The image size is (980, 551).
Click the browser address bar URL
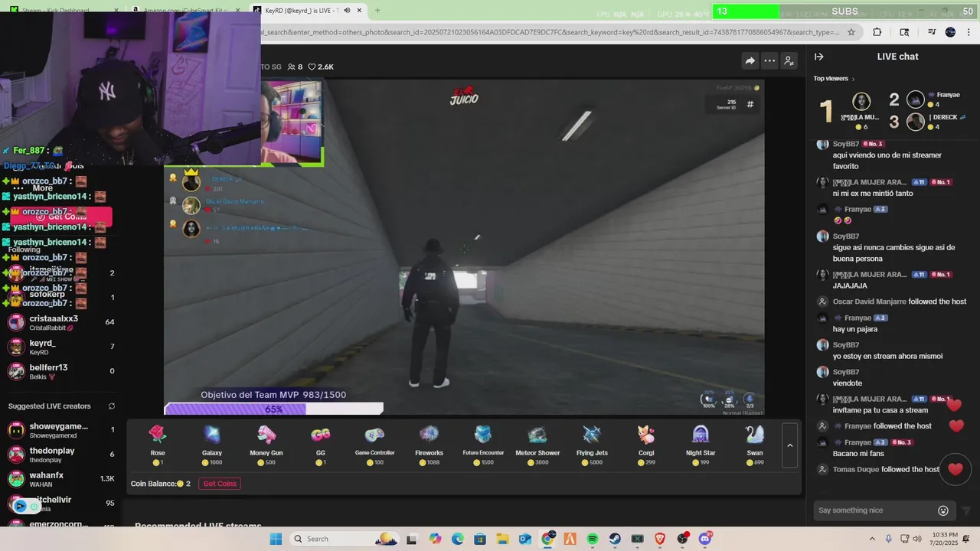550,32
